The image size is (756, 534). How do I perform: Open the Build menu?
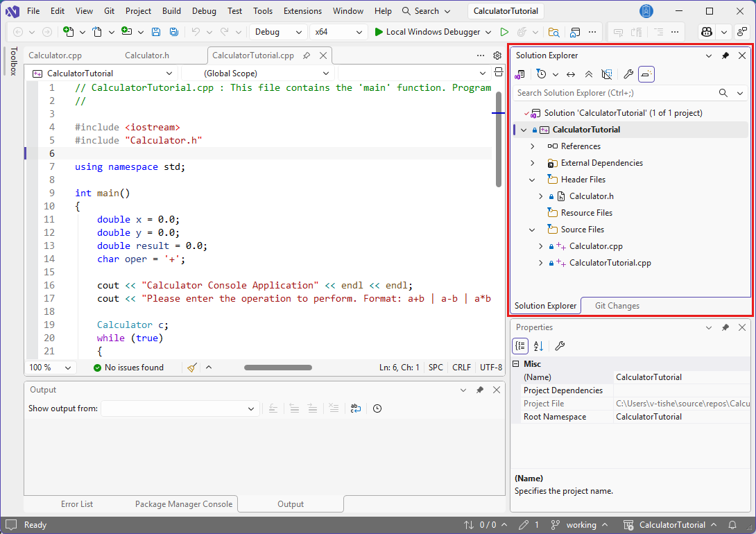[x=171, y=10]
